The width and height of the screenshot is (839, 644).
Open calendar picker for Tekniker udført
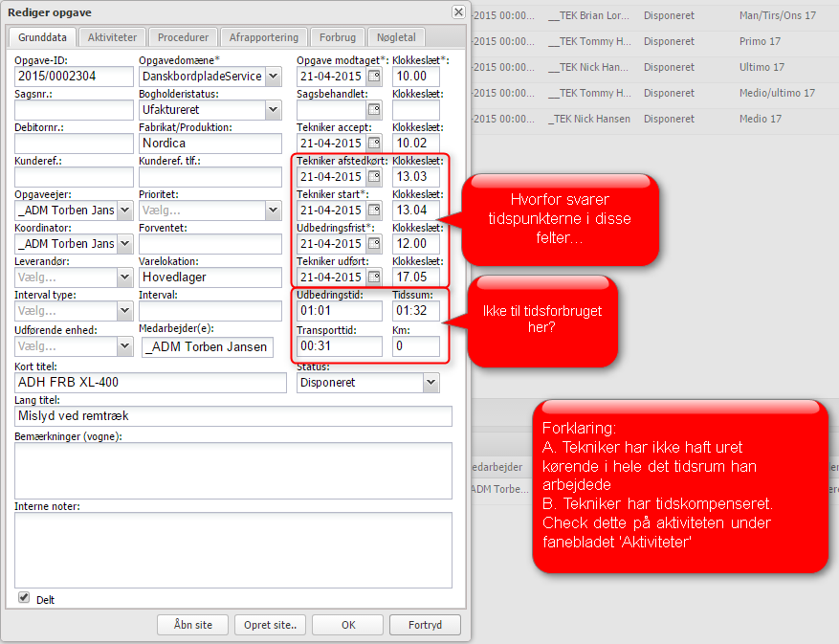(374, 278)
